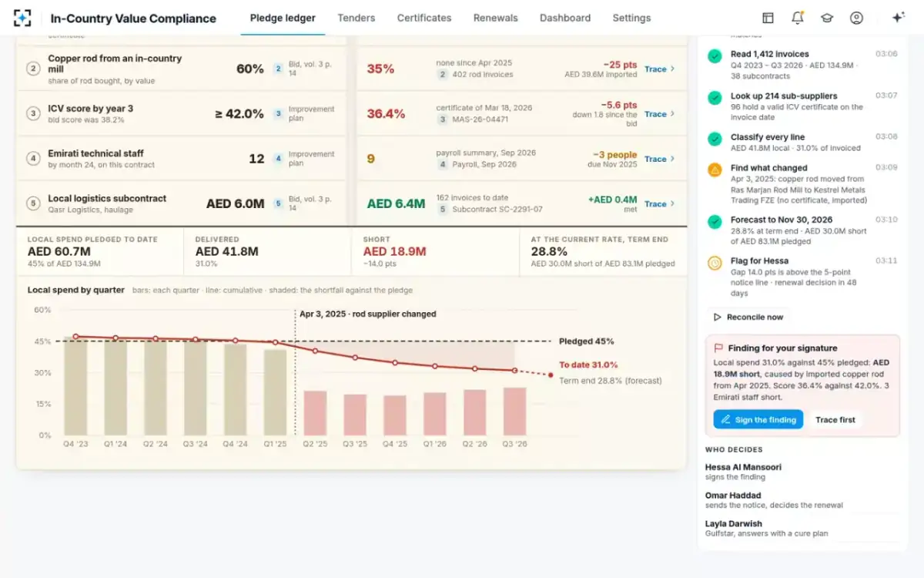Image resolution: width=924 pixels, height=578 pixels.
Task: Click Layla Darwish under Who decides
Action: click(734, 524)
